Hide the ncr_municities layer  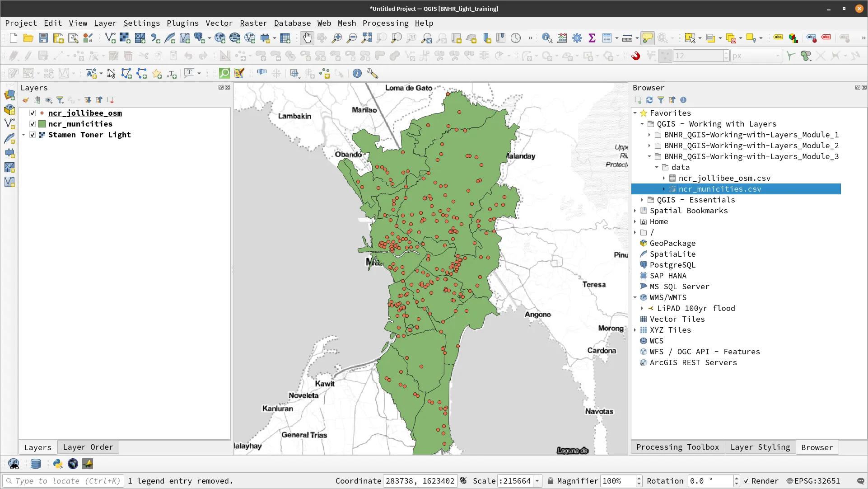click(32, 124)
